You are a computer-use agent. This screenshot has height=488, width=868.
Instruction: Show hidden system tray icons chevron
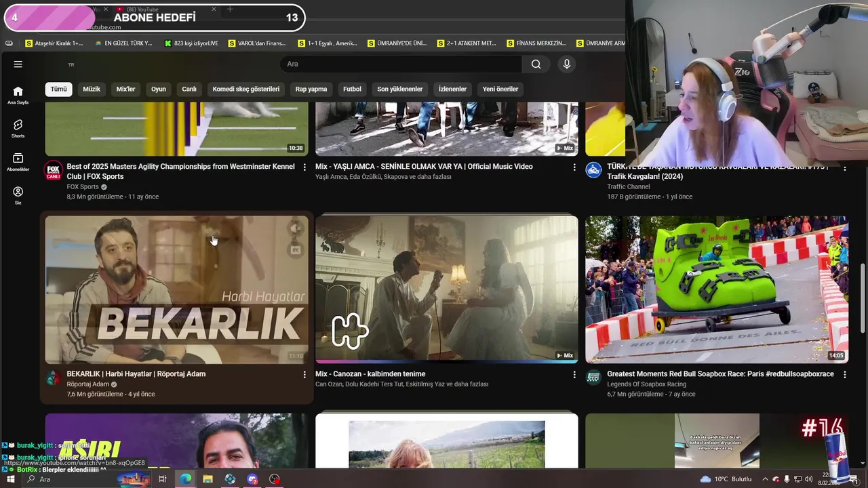764,479
